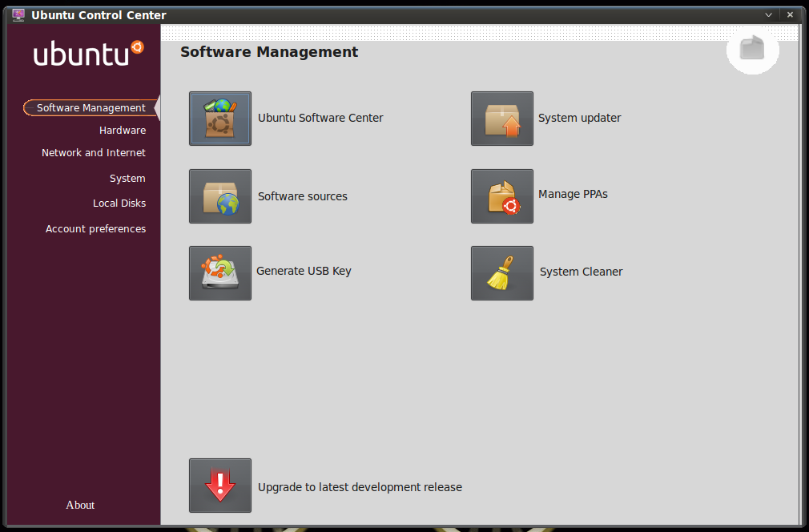The width and height of the screenshot is (809, 532).
Task: Click the System updater label
Action: pos(579,118)
